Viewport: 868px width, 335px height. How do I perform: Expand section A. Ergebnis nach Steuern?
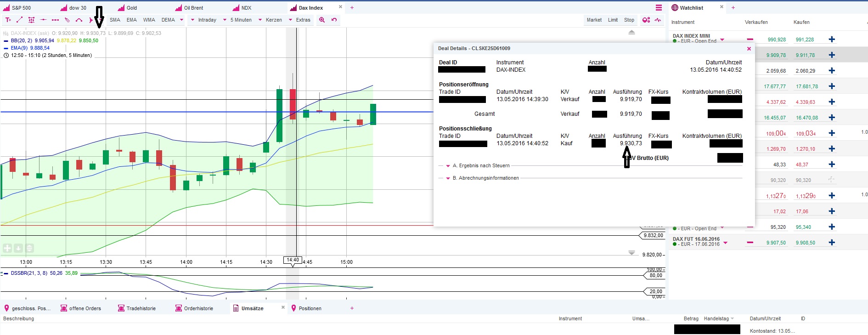coord(448,166)
